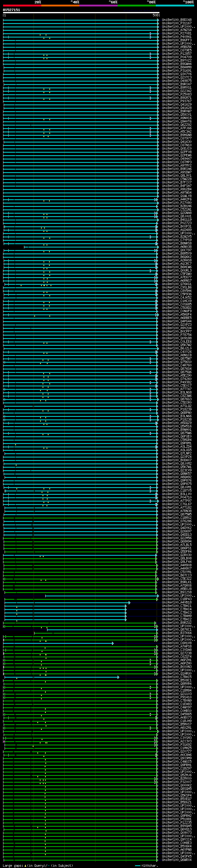Click the red ~20% identity legend segment
197x868 pixels.
pyautogui.click(x=22, y=6)
